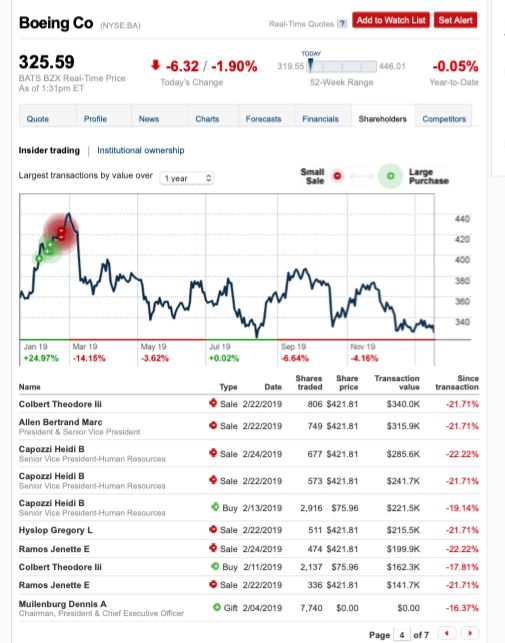
Task: Click Muilenburg Dennis A name
Action: click(x=62, y=604)
